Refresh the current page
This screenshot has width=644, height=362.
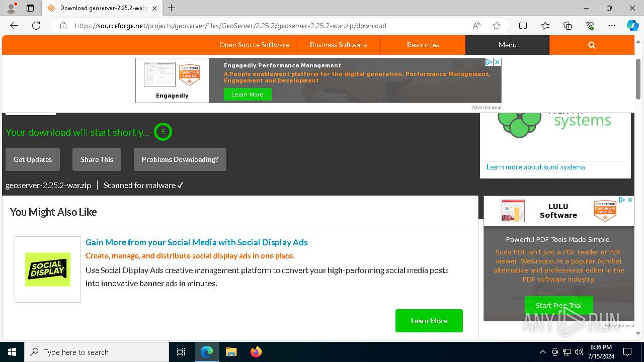coord(36,26)
